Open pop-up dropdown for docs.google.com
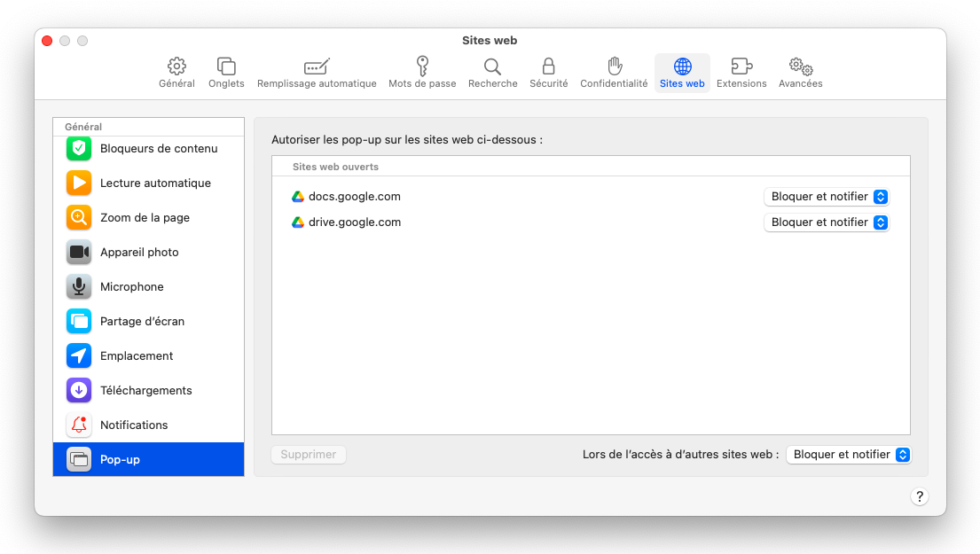This screenshot has width=980, height=554. point(826,197)
